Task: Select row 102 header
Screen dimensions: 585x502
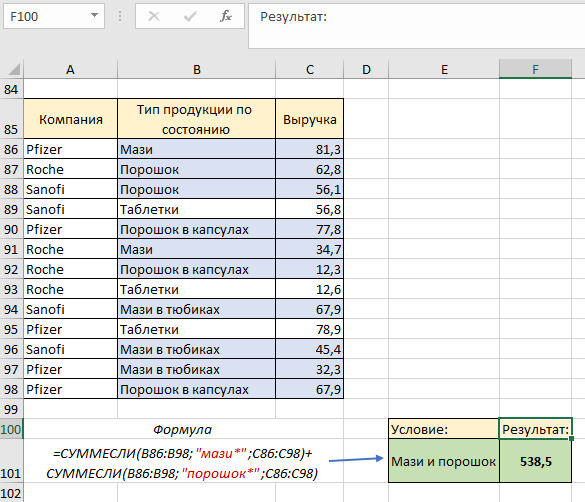Action: coord(11,493)
